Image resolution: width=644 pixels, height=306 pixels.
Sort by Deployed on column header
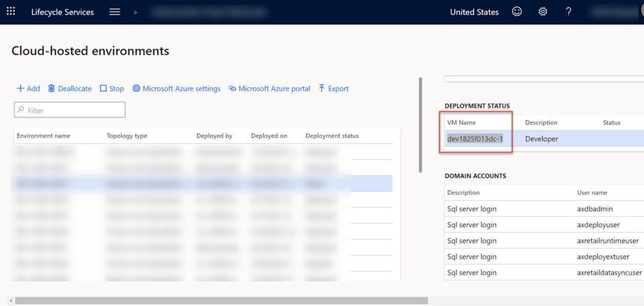(269, 136)
